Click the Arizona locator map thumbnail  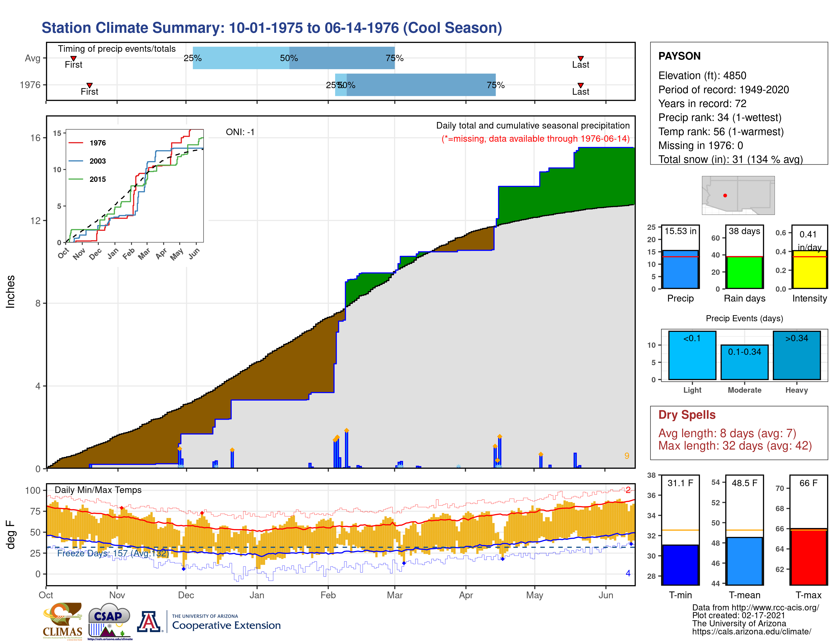(738, 195)
